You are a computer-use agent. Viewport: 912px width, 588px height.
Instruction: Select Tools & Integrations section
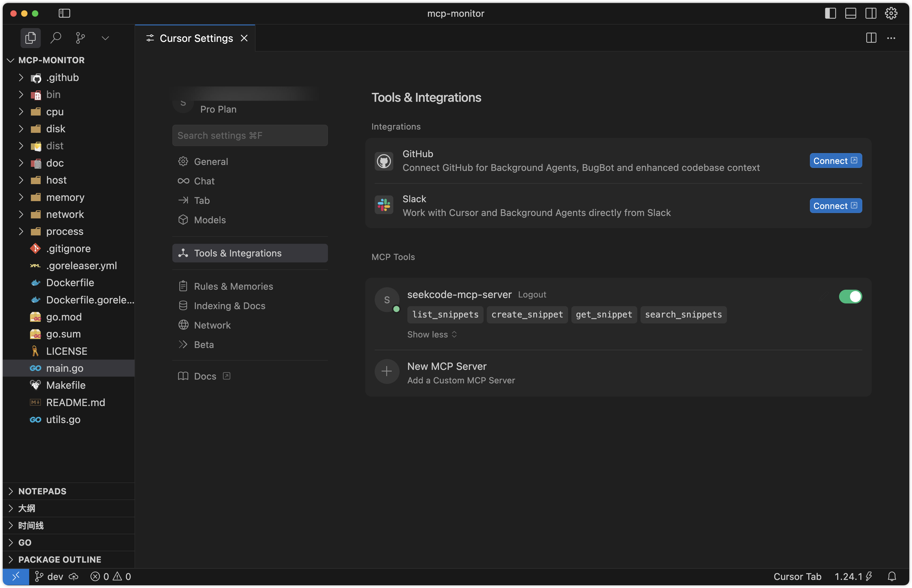pos(250,253)
